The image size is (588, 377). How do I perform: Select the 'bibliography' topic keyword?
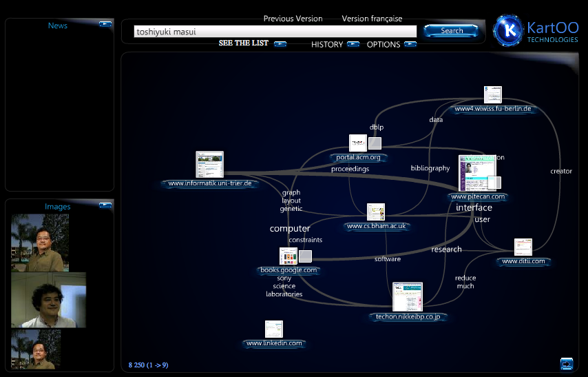[x=430, y=168]
